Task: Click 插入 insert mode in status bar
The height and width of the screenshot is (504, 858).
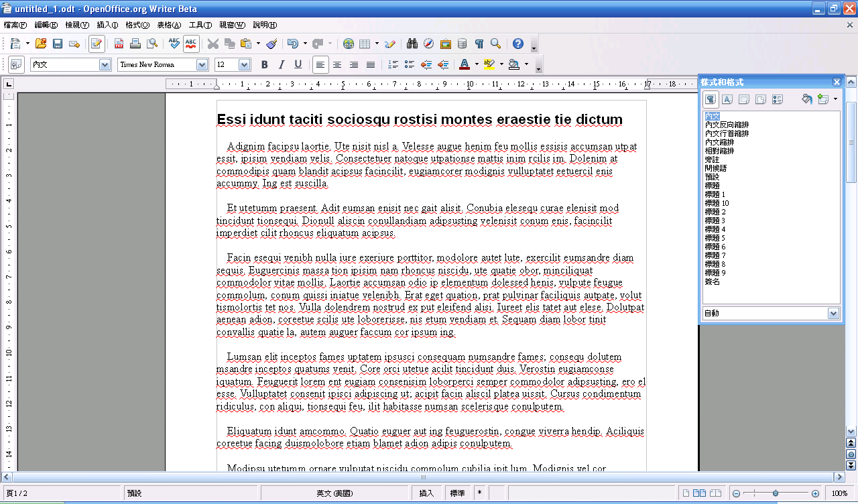Action: [x=426, y=493]
